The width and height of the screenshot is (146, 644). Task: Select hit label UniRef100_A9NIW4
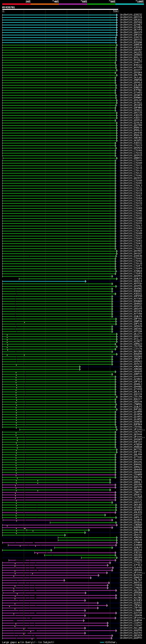pos(131,366)
